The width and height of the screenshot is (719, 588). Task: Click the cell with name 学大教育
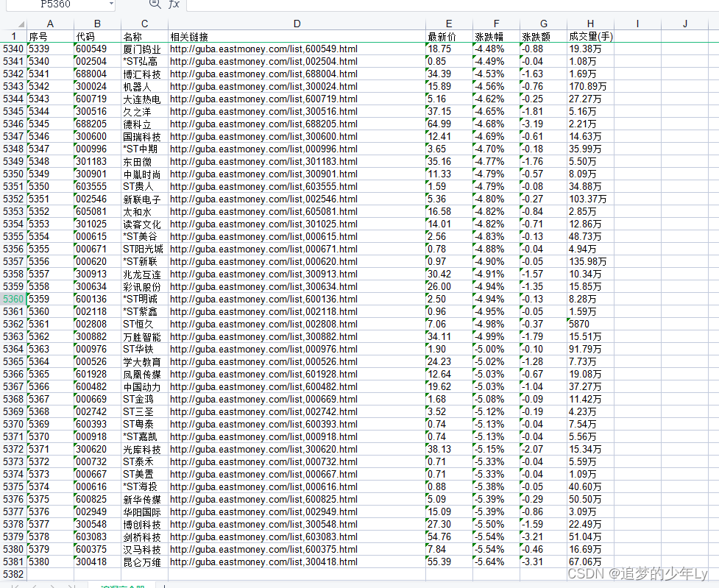(144, 362)
